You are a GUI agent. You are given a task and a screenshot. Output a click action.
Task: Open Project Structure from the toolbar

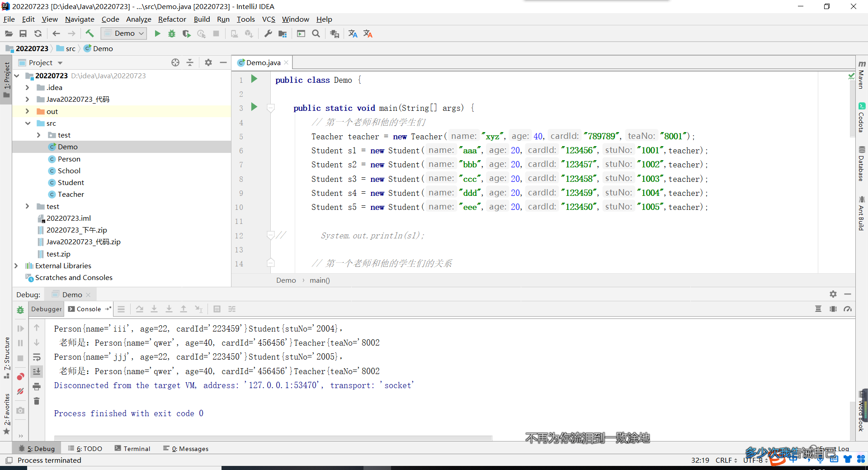tap(283, 33)
